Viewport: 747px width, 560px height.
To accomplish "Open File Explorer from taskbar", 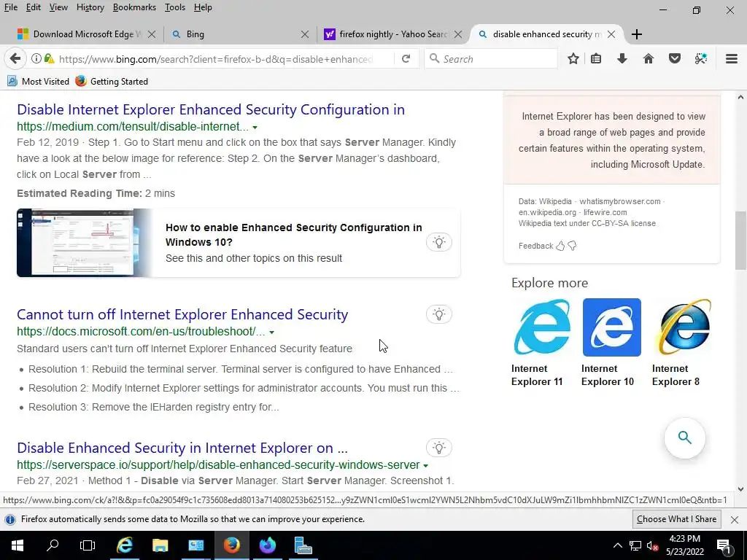I will click(x=160, y=545).
